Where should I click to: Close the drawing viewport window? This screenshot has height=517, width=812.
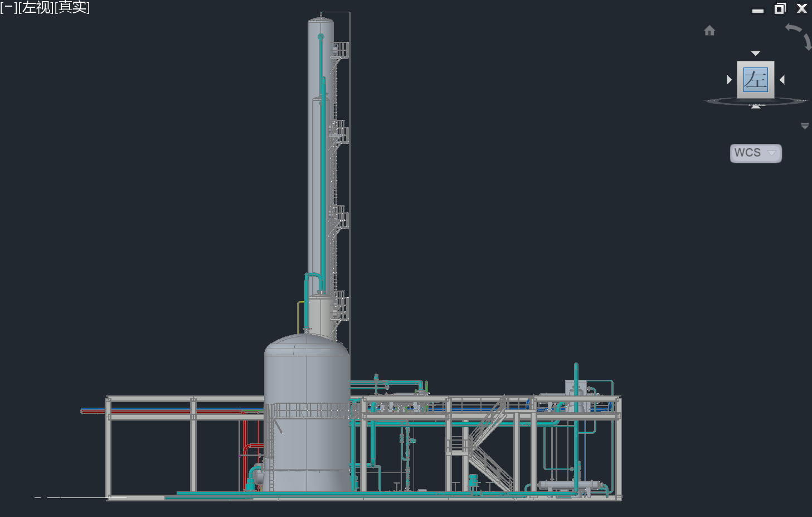802,8
